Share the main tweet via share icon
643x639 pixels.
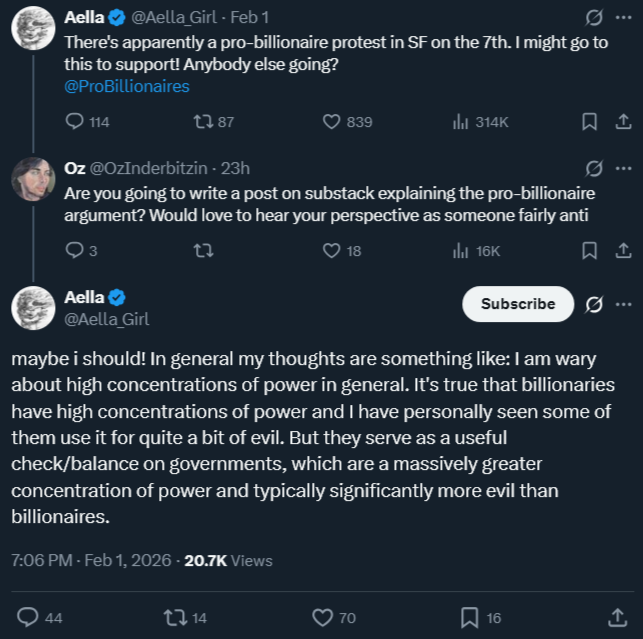click(616, 618)
